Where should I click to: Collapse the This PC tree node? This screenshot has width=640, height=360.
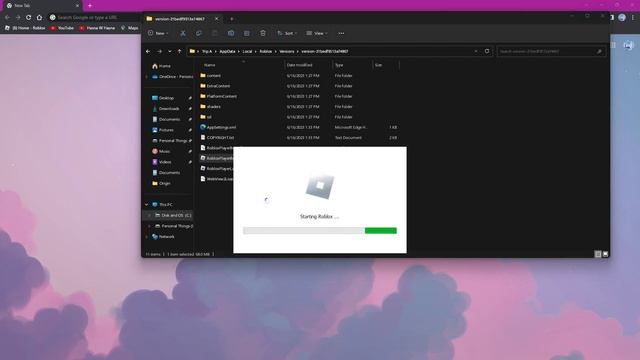coord(147,204)
